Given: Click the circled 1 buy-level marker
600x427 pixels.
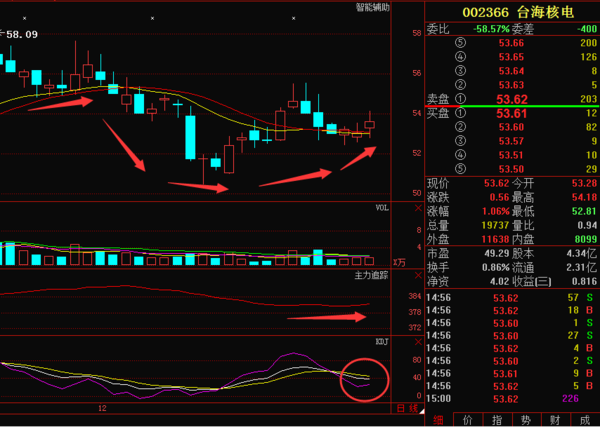Looking at the screenshot, I should pos(460,113).
